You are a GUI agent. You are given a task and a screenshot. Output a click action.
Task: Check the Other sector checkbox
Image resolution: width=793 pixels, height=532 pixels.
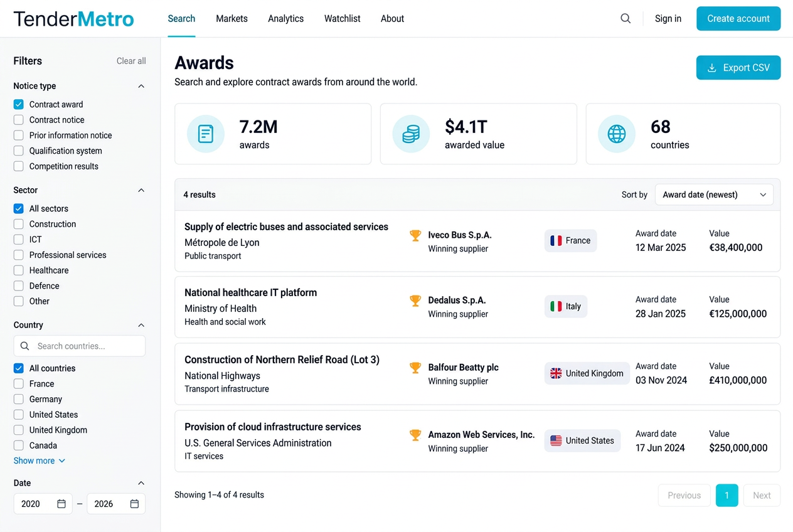click(x=19, y=301)
